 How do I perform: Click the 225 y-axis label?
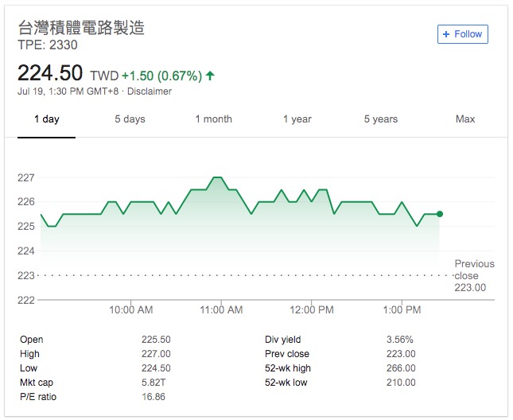25,227
